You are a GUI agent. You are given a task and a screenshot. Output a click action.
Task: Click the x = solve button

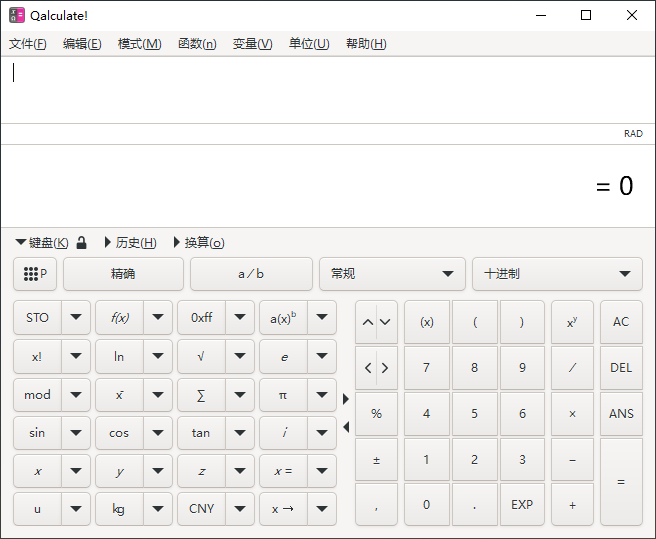pos(283,472)
